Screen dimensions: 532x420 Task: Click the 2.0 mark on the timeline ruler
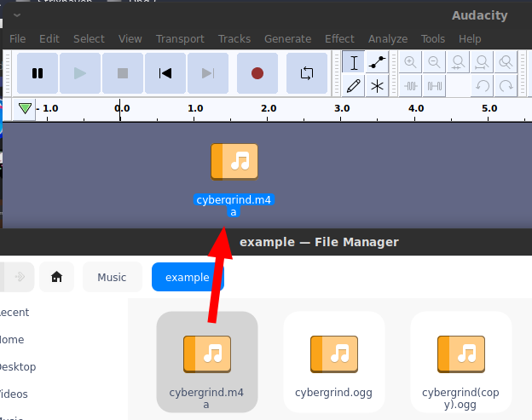pos(269,108)
